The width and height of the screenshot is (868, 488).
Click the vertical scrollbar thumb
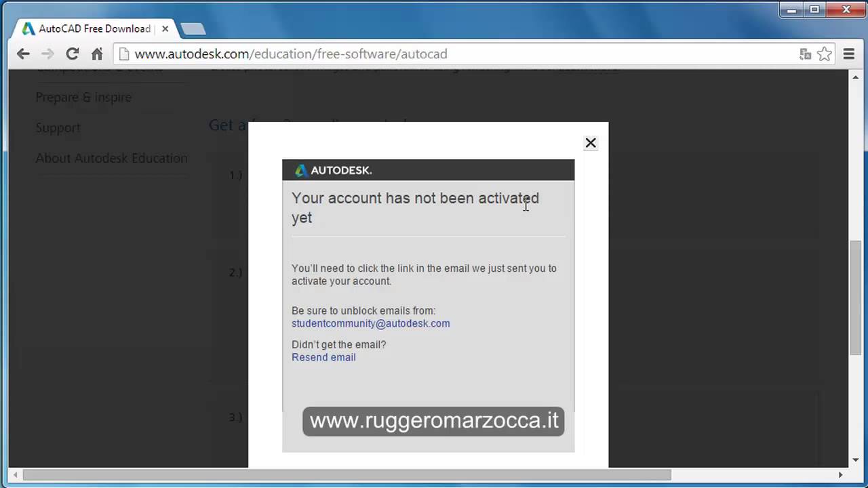(855, 297)
